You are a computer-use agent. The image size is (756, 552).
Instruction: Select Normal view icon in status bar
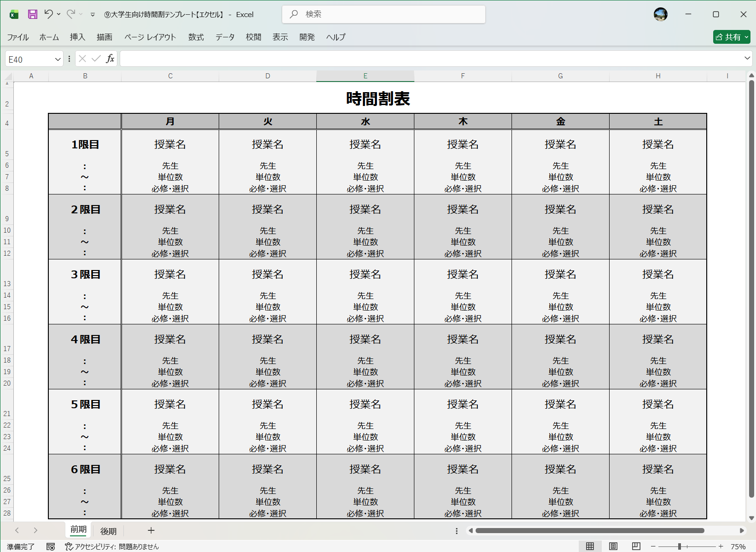591,546
